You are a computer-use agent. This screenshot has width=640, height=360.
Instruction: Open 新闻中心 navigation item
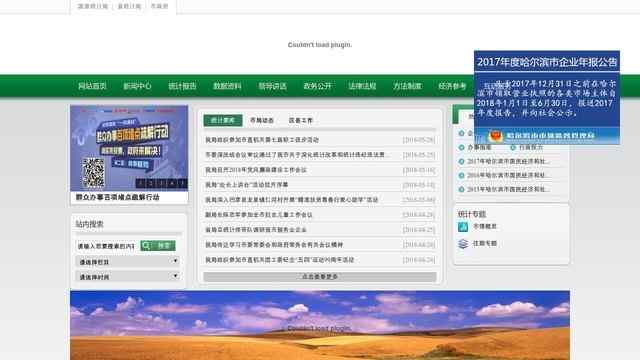137,86
